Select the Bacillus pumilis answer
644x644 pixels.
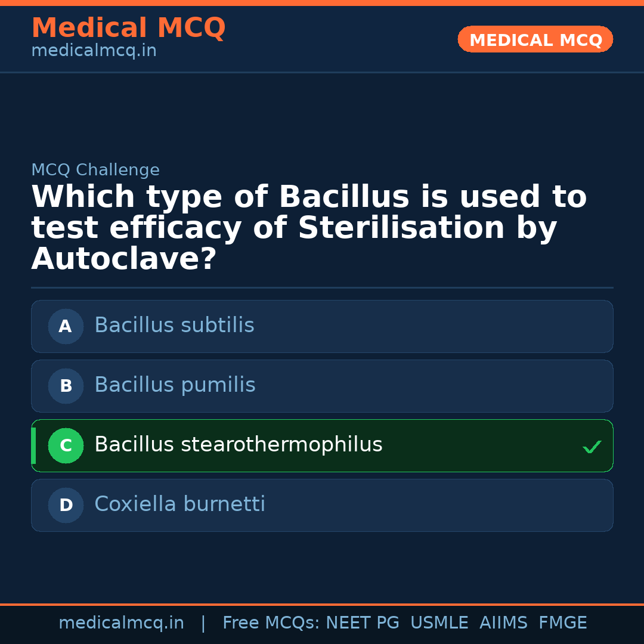tap(175, 385)
